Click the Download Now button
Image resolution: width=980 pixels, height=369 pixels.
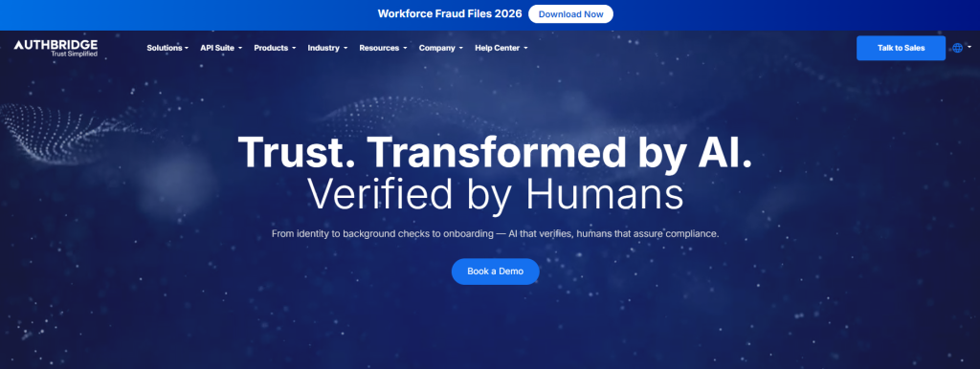coord(570,13)
